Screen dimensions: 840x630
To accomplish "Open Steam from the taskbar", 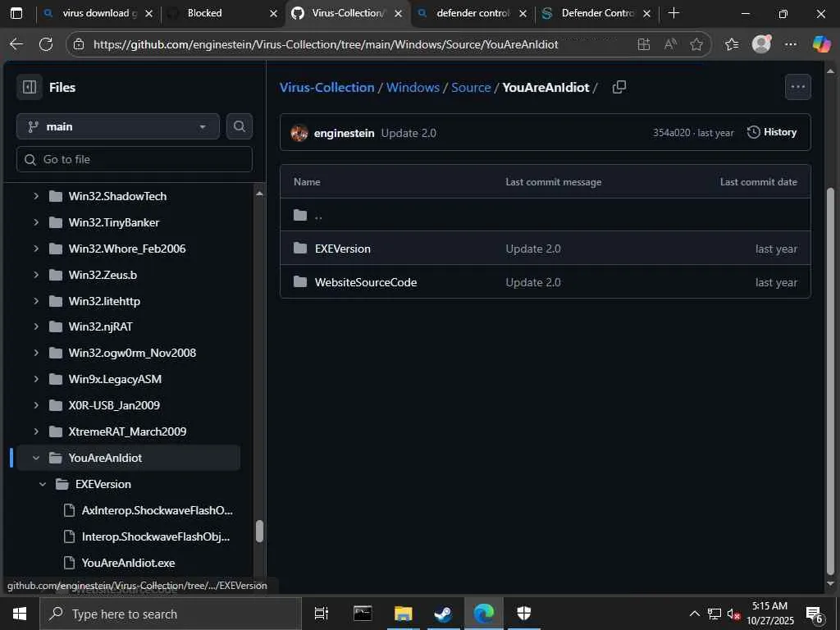I will click(x=444, y=614).
